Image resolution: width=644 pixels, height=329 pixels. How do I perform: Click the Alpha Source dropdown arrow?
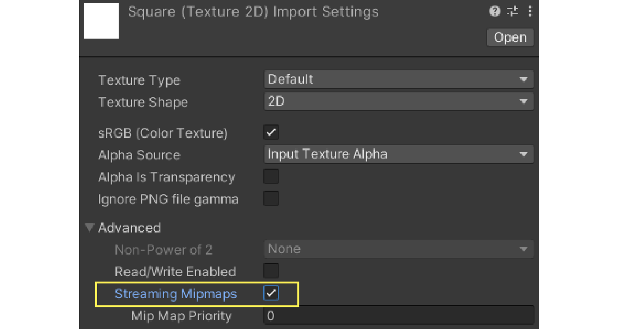coord(524,154)
